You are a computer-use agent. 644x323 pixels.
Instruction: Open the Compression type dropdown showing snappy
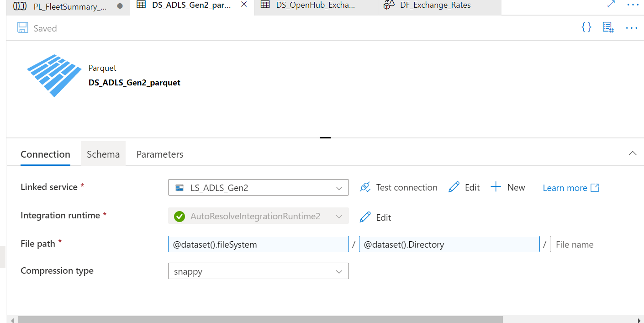[x=339, y=271]
